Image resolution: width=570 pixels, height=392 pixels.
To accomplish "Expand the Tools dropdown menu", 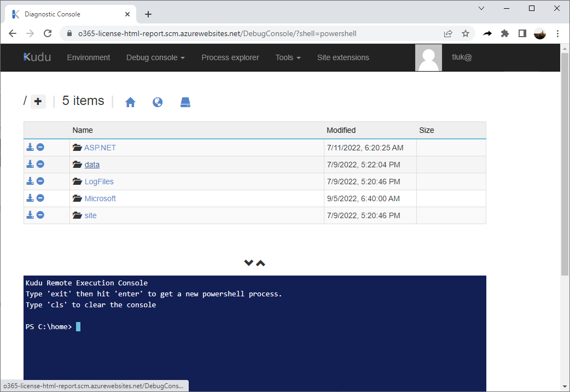I will pyautogui.click(x=288, y=57).
